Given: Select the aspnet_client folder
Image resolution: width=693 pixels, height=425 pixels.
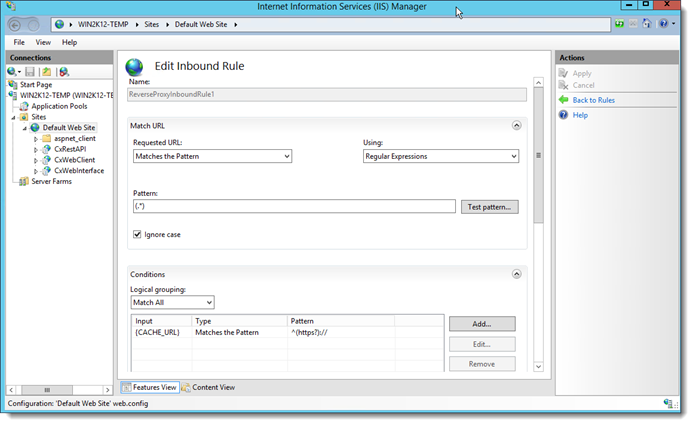Looking at the screenshot, I should [x=75, y=138].
